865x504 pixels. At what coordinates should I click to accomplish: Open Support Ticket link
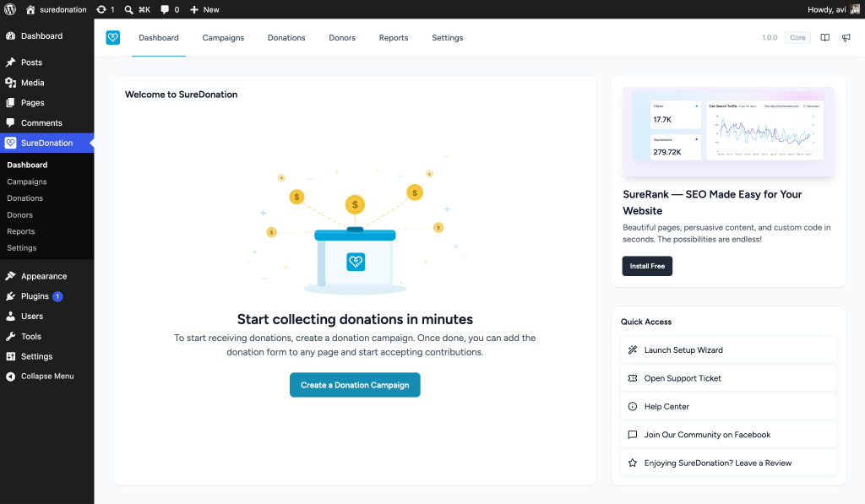tap(728, 378)
